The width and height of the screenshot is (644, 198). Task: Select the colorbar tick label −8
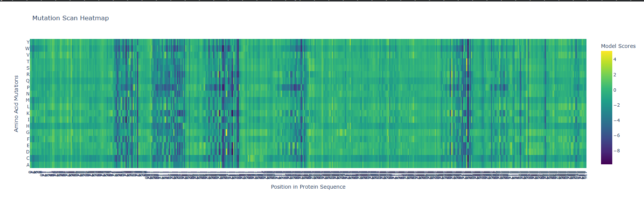[617, 151]
